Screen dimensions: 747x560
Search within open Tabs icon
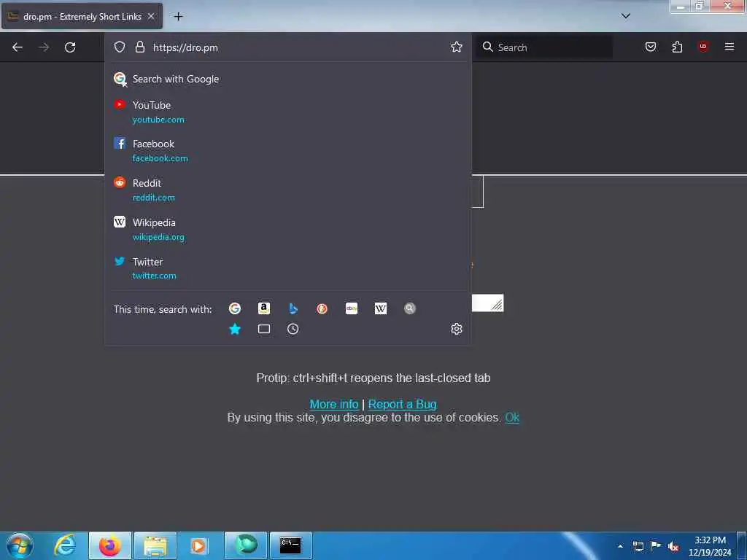(x=264, y=329)
